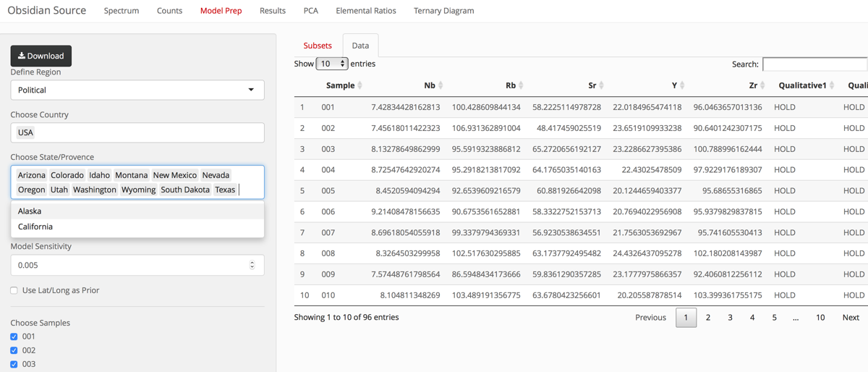Uncheck sample 002 checkbox
Image resolution: width=868 pixels, height=372 pixels.
[14, 350]
